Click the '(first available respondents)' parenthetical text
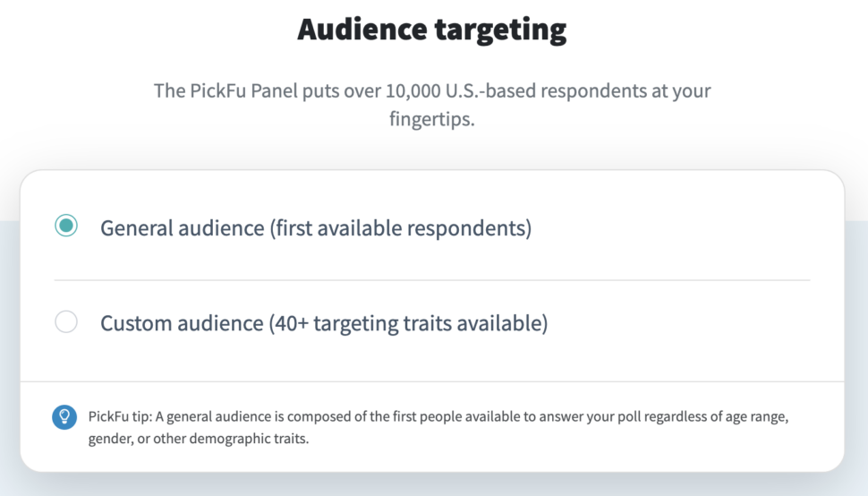This screenshot has height=496, width=868. (x=401, y=228)
